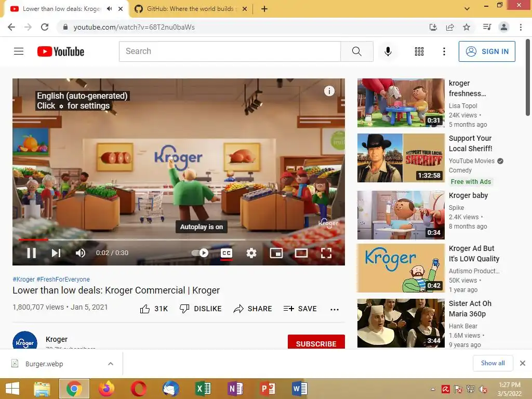532x399 pixels.
Task: Switch to the GitHub browser tab
Action: coord(190,9)
